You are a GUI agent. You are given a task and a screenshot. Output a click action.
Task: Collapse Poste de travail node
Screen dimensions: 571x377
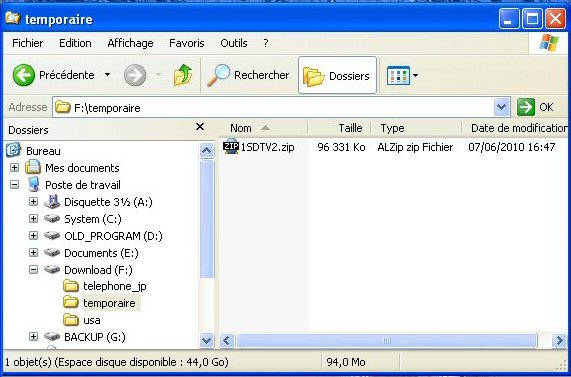[14, 185]
